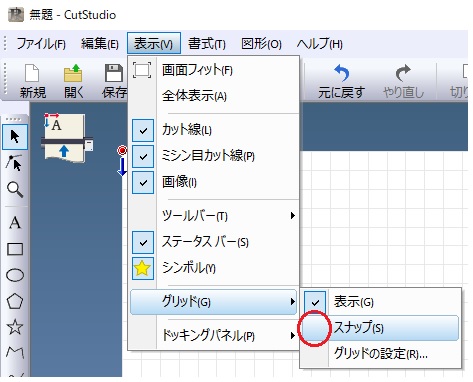Select the arrow selection tool

pos(15,137)
